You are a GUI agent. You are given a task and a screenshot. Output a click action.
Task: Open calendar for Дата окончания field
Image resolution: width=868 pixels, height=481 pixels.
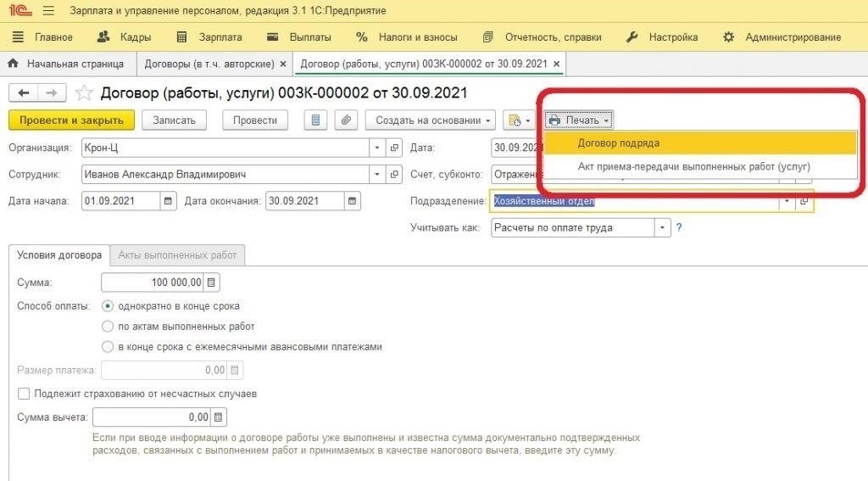tap(352, 201)
